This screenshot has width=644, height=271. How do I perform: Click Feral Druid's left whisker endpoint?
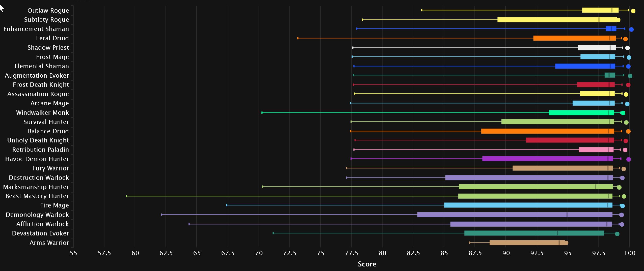[298, 38]
